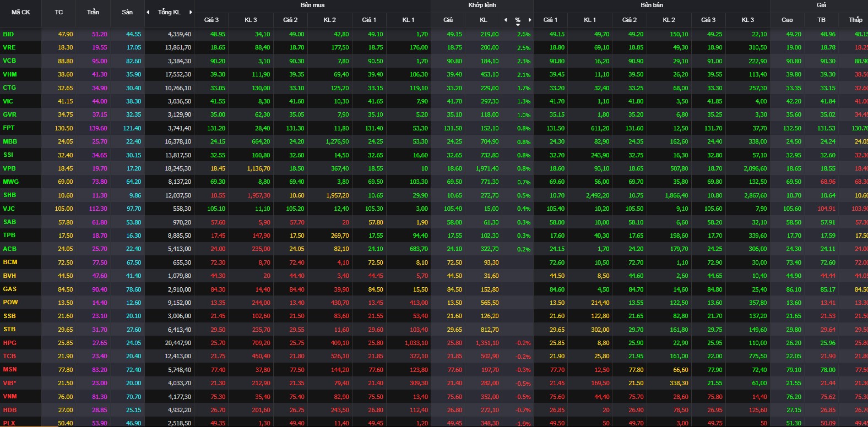The image size is (868, 427).
Task: Click VPB's matched volume 1,971,40
Action: click(x=487, y=168)
